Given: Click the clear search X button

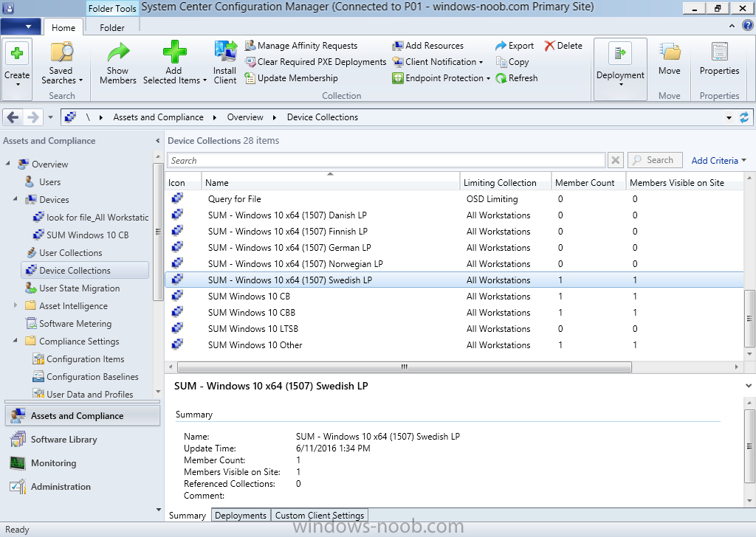Looking at the screenshot, I should point(615,160).
